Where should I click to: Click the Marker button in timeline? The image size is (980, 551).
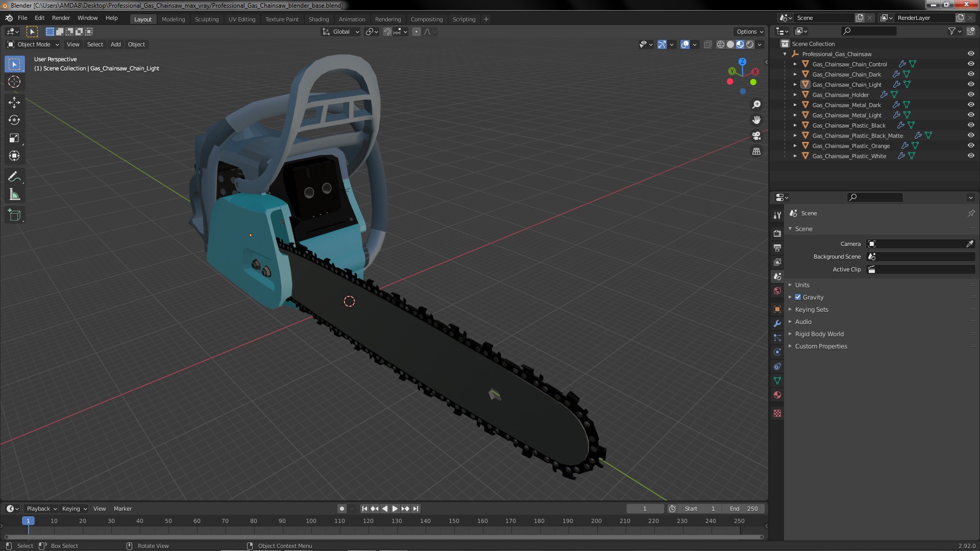[x=122, y=509]
